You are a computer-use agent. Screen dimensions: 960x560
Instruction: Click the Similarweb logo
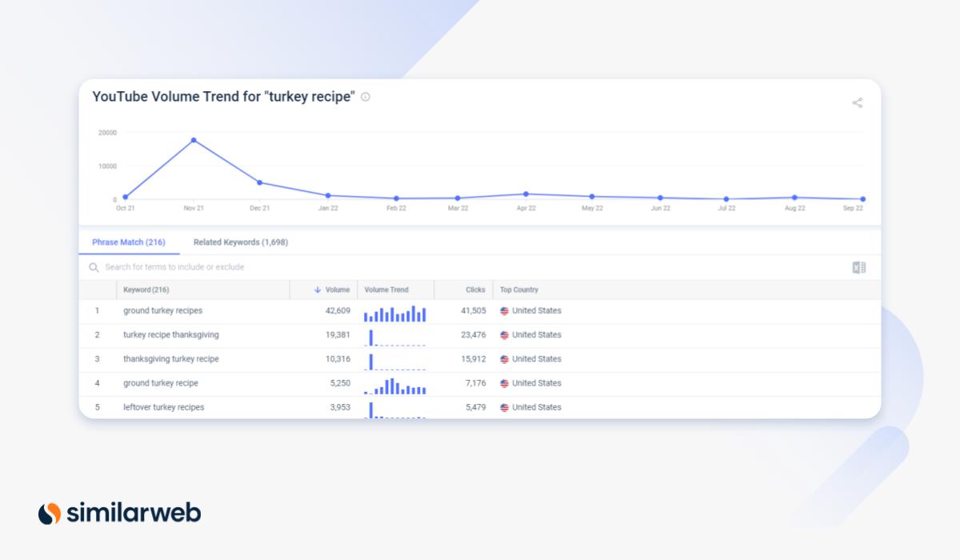click(x=119, y=513)
